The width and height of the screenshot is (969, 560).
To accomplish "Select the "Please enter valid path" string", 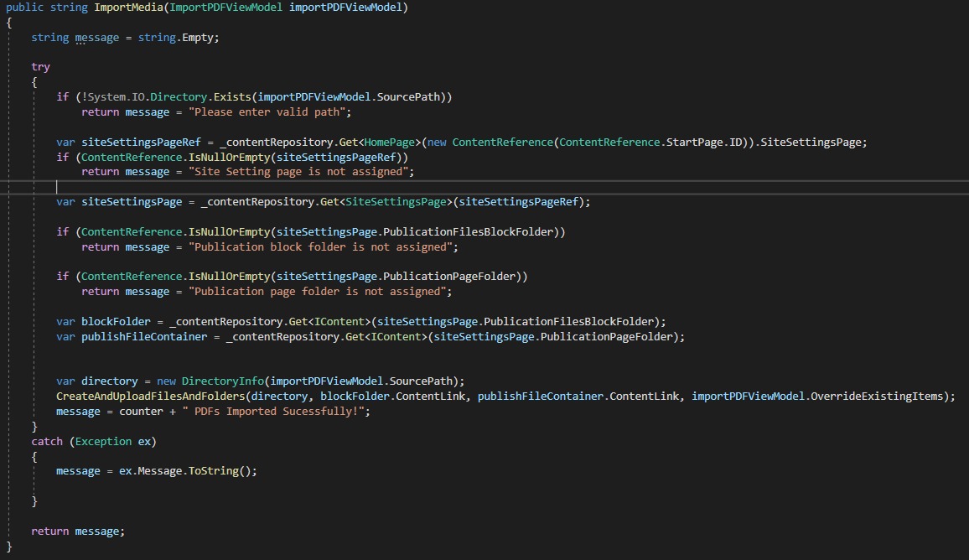I will (x=270, y=112).
